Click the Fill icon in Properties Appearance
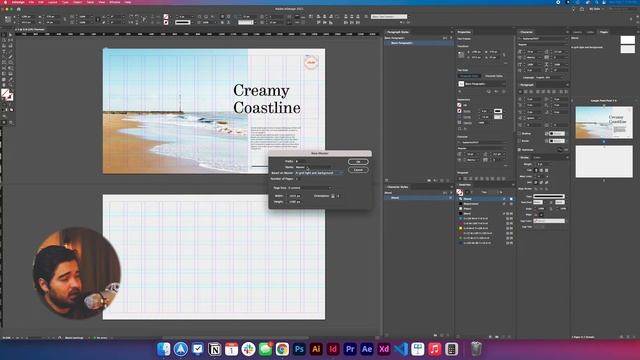 (460, 105)
